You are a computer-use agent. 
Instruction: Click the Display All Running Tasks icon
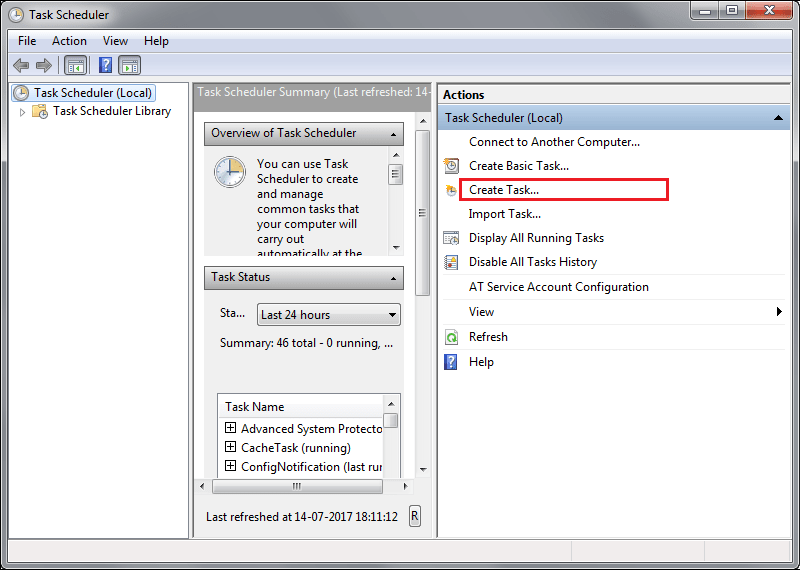coord(451,238)
